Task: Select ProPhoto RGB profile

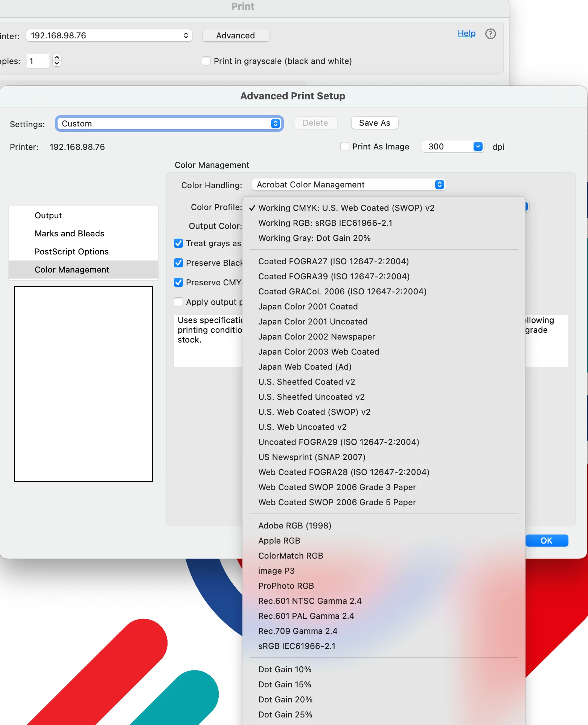Action: 384,586
